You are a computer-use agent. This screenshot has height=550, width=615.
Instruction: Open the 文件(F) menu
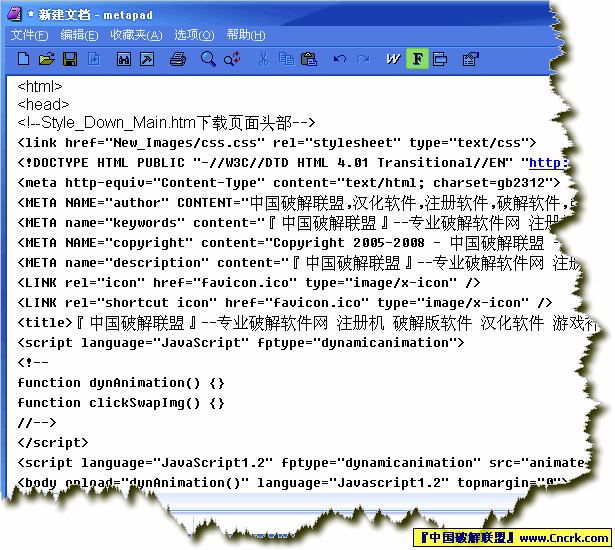click(29, 35)
